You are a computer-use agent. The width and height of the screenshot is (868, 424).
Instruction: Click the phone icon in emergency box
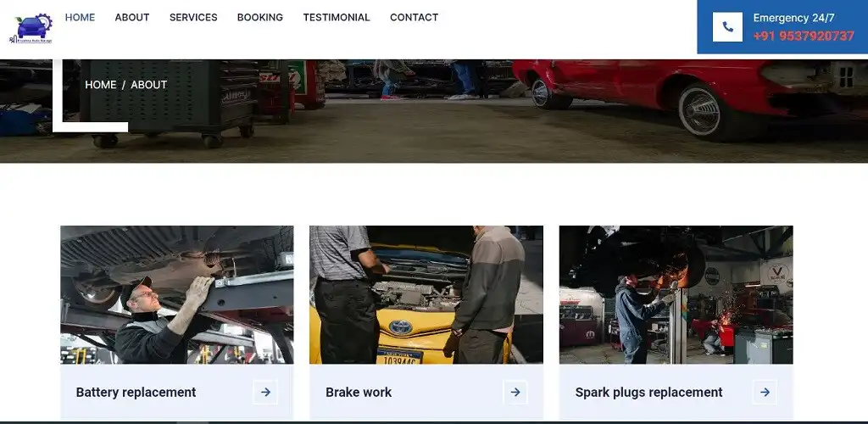click(727, 27)
